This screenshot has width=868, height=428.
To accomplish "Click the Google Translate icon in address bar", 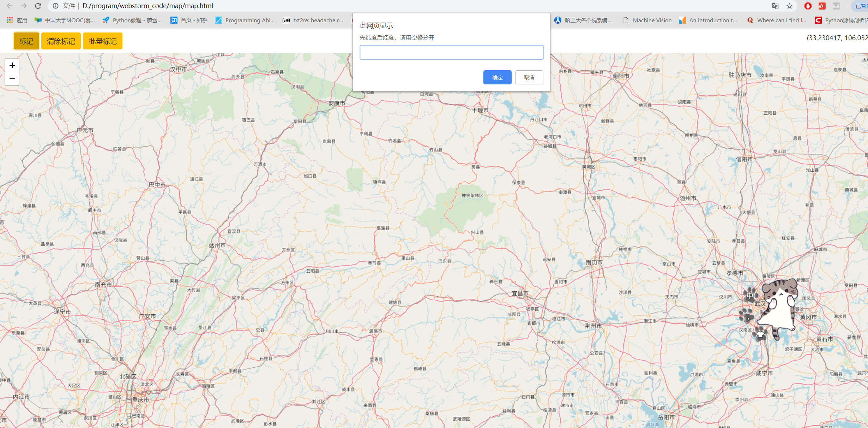I will point(775,6).
